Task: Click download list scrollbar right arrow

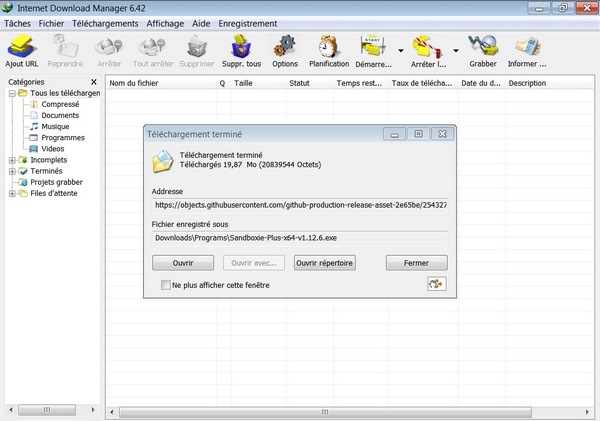Action: [x=587, y=412]
